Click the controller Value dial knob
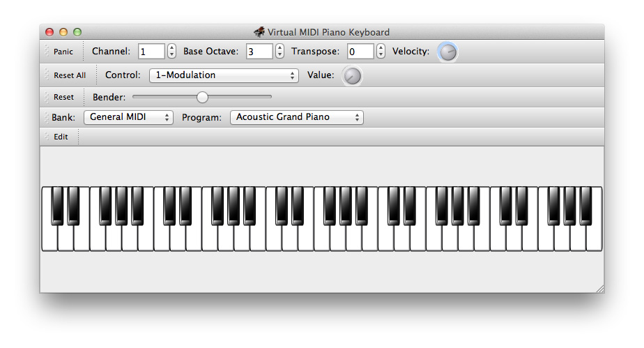The width and height of the screenshot is (644, 348). pos(352,76)
